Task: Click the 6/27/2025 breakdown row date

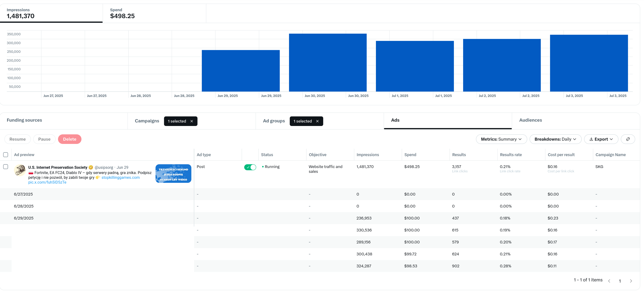Action: coord(23,194)
